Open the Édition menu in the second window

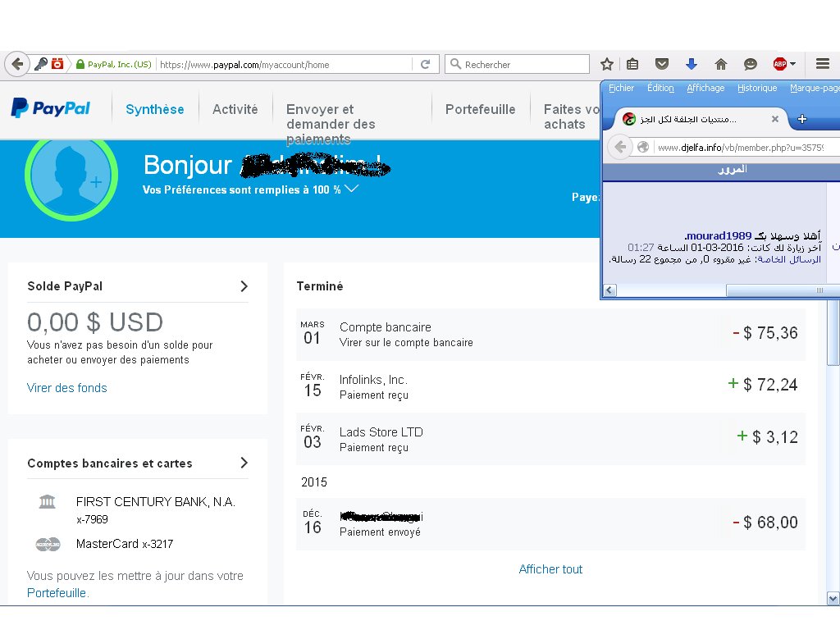coord(660,88)
